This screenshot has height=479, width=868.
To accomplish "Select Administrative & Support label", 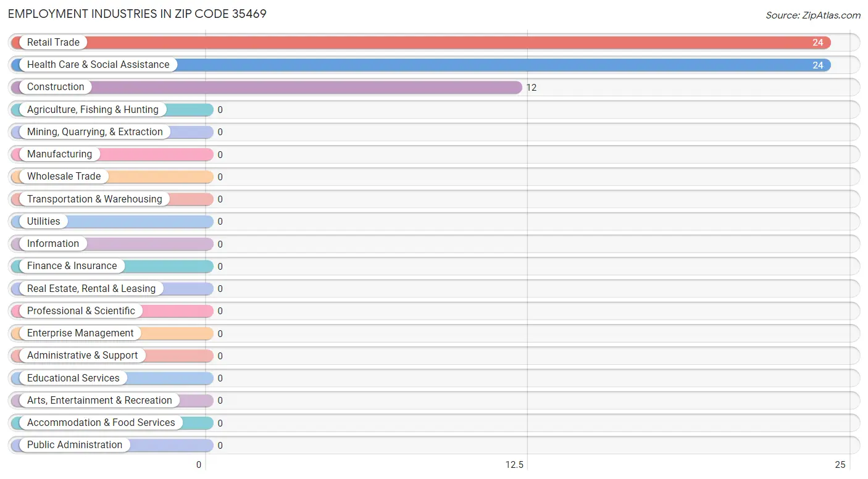I will [83, 355].
